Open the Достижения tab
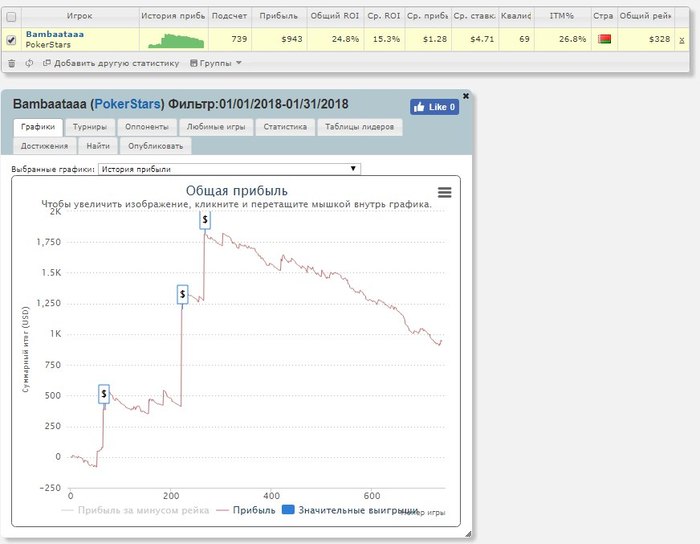Image resolution: width=700 pixels, height=544 pixels. (x=44, y=146)
